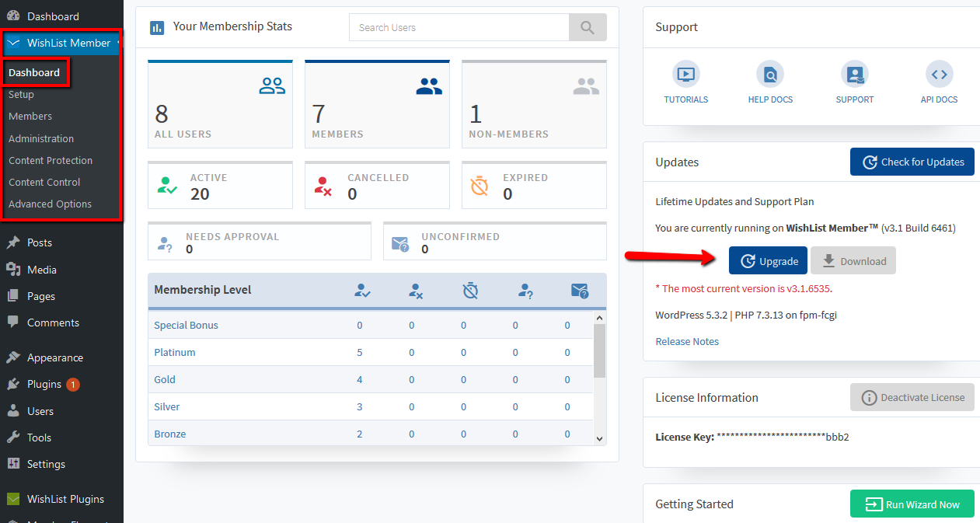Open the Special Bonus membership level

pyautogui.click(x=186, y=325)
